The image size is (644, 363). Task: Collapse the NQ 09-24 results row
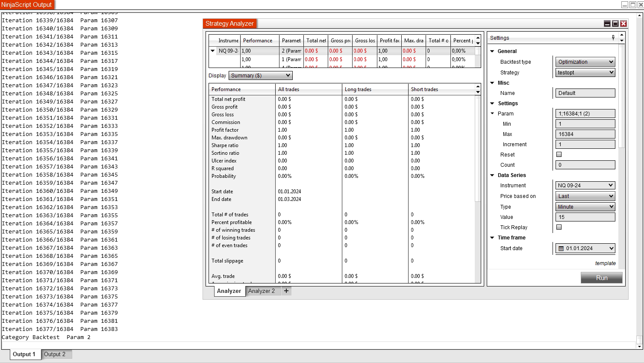213,51
